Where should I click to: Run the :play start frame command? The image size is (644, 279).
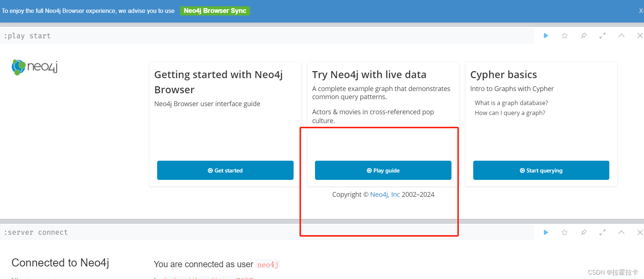(546, 36)
